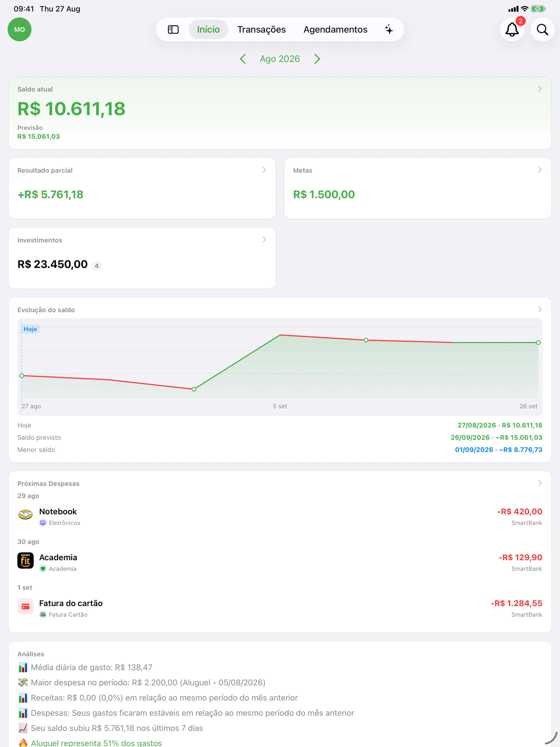Screen dimensions: 560x747
Task: Expand Próximas Despesas chevron
Action: (x=540, y=483)
